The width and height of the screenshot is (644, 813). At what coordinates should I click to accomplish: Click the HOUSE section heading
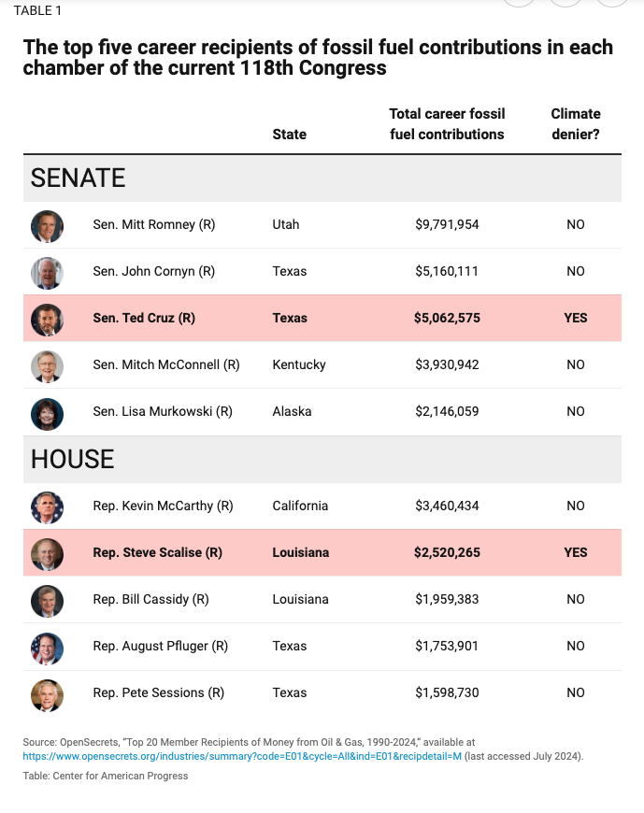pos(72,459)
